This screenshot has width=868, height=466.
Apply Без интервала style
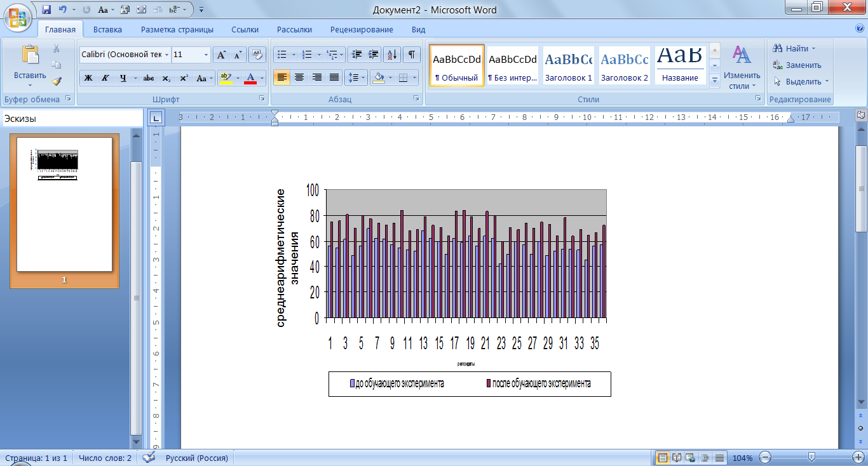[x=512, y=66]
